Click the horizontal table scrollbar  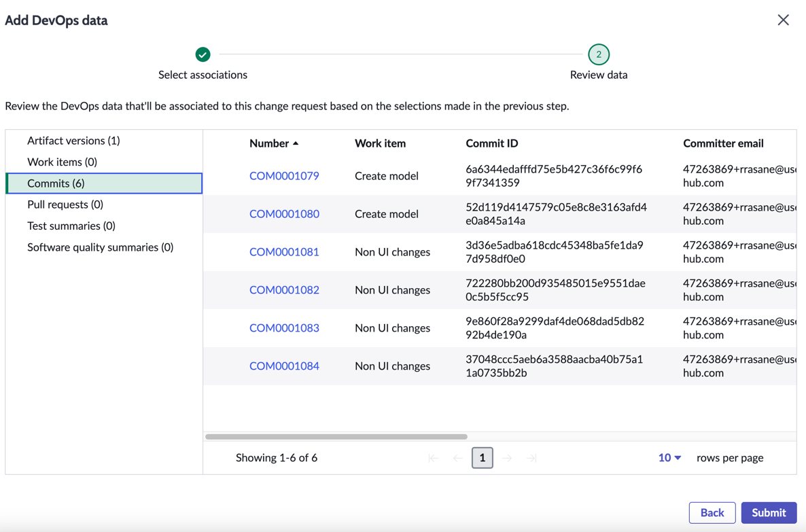coord(336,437)
